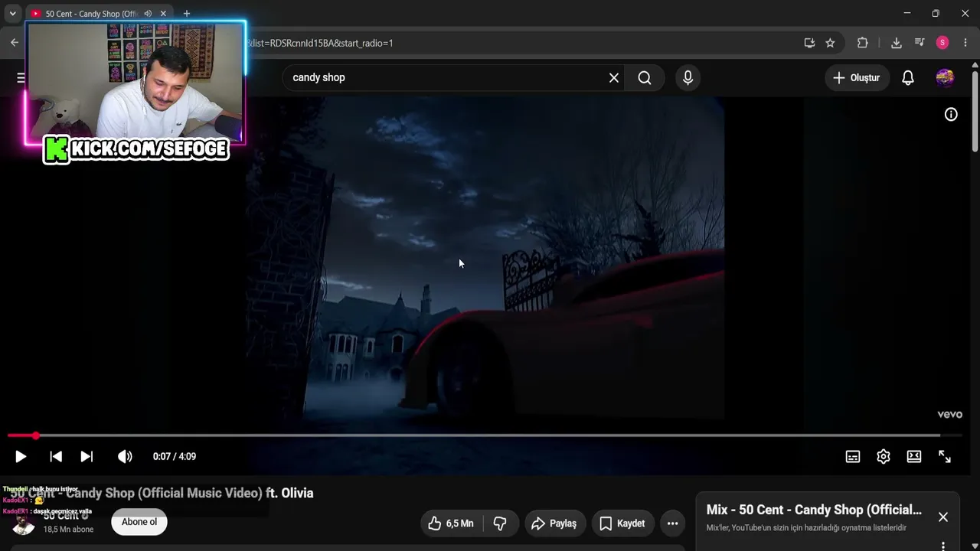Click the Mix - 50 Cent playlist title

pos(814,510)
